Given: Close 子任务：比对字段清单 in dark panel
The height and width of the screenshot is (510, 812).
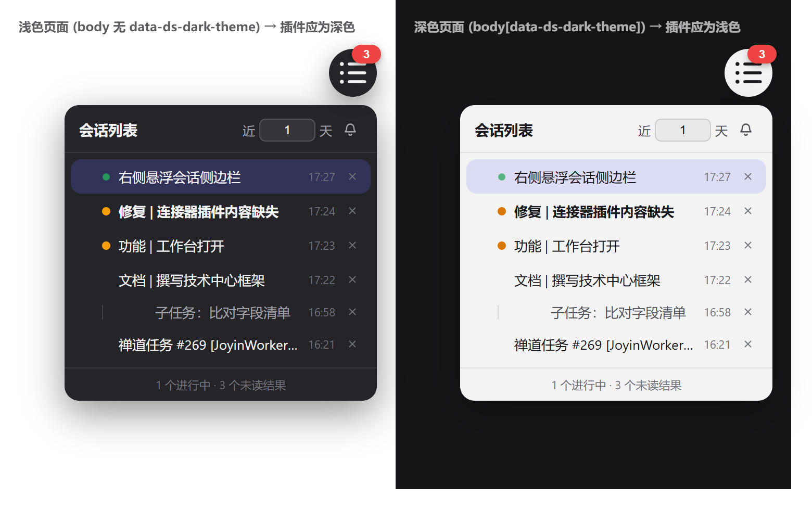Looking at the screenshot, I should (x=352, y=312).
